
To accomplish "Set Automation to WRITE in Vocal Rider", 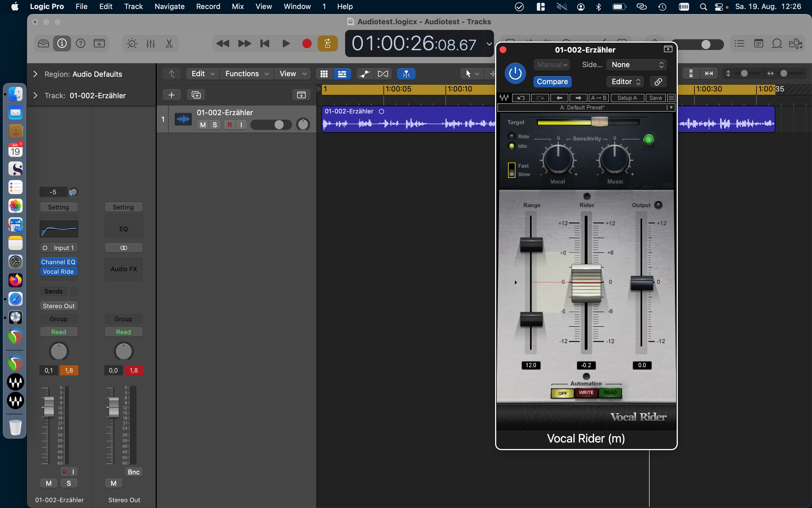I will [586, 393].
